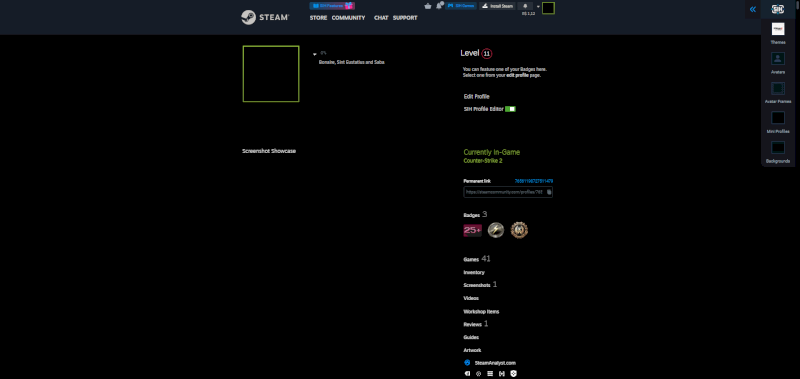Click the round icon in bottom icon row
This screenshot has height=379, width=800.
(479, 374)
